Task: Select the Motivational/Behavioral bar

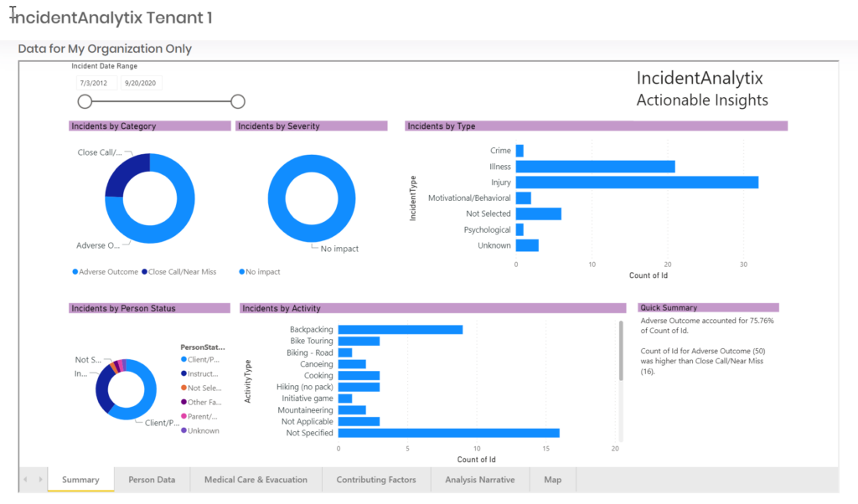Action: (x=524, y=198)
